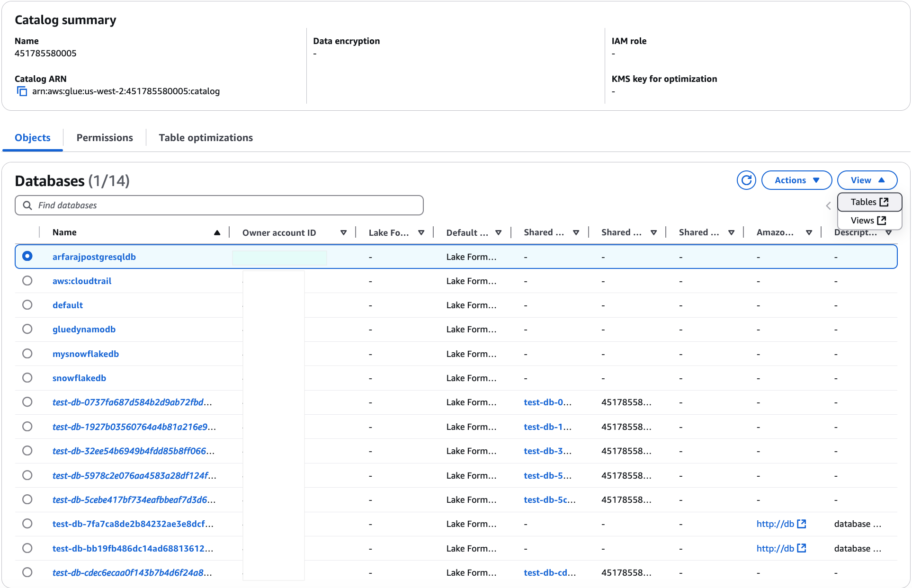Open the arfarajpostgresqldb database link

coord(94,257)
